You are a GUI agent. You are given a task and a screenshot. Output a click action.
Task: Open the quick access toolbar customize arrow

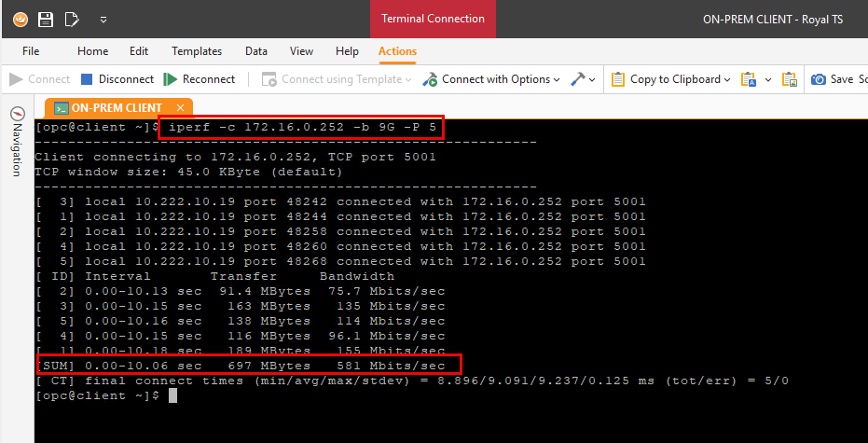click(103, 19)
